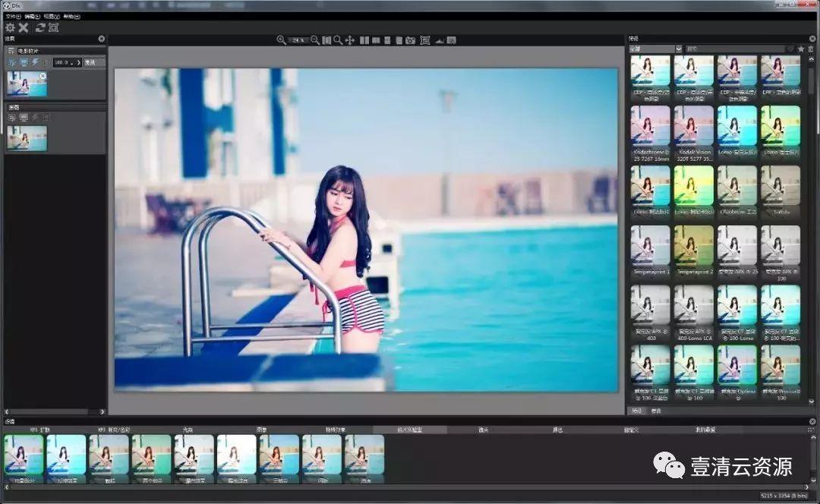Select the 特殊效果 filter category tab

336,430
